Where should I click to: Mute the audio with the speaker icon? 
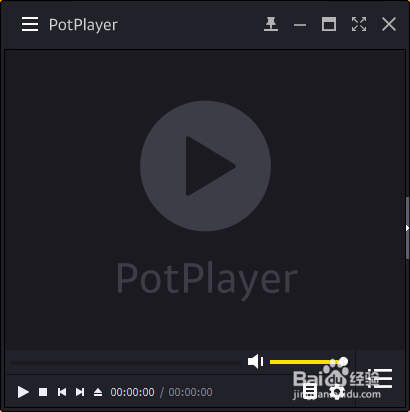tap(255, 362)
